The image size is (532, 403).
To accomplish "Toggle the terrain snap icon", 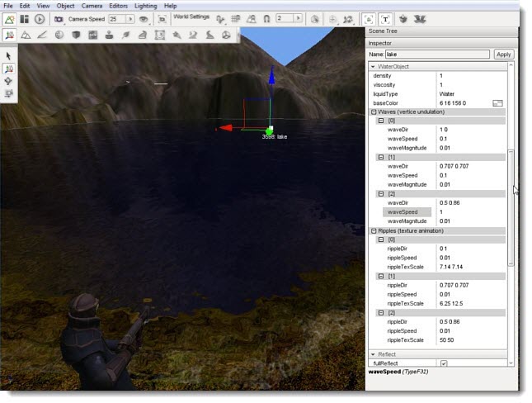I will click(x=251, y=19).
